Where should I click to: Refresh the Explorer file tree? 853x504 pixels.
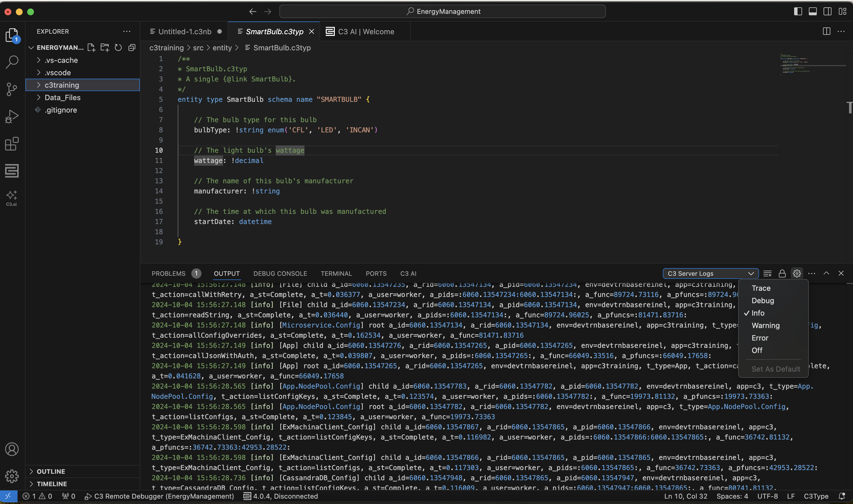click(x=118, y=48)
